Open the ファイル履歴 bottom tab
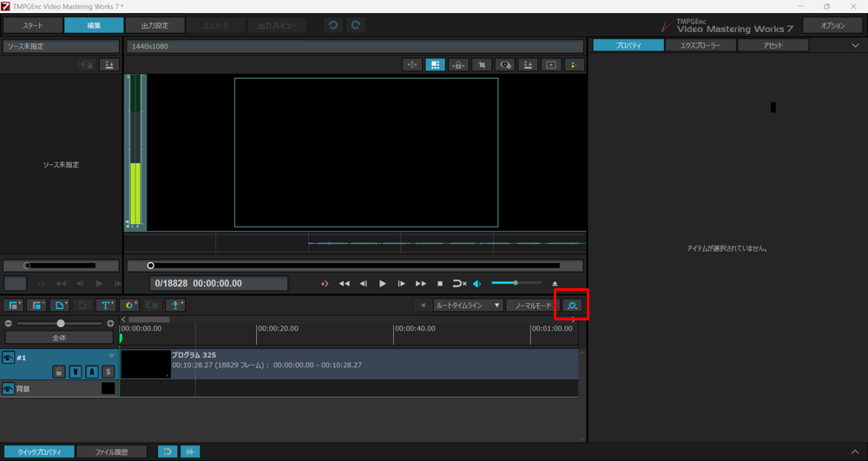This screenshot has height=461, width=868. tap(111, 452)
